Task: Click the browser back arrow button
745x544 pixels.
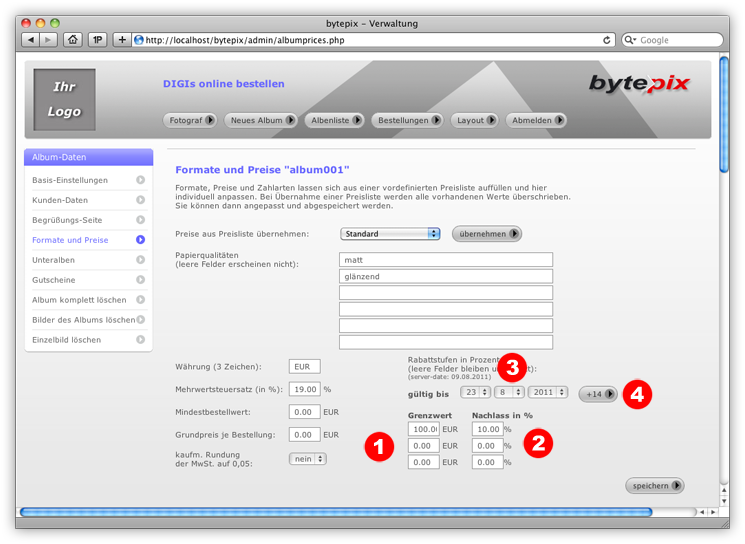Action: [30, 40]
